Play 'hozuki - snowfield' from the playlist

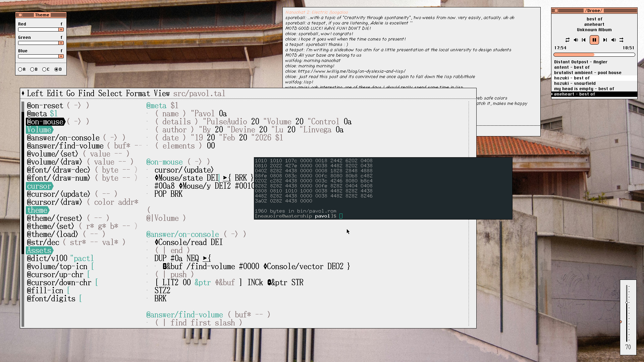[575, 83]
